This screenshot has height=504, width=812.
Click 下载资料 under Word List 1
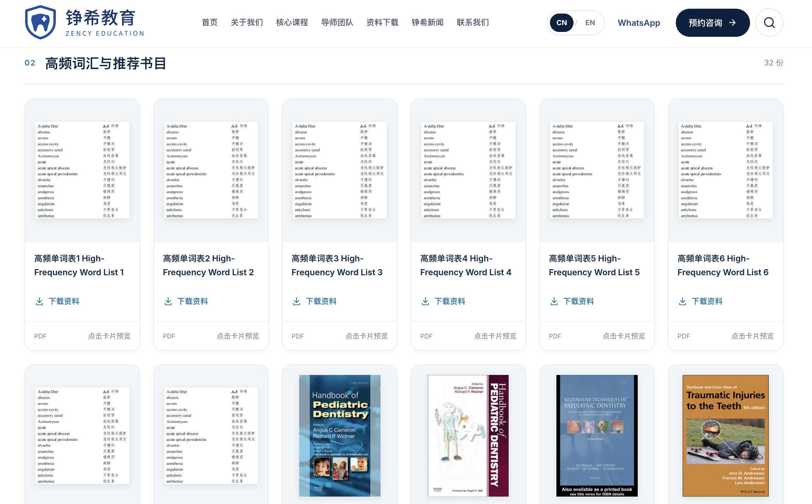[64, 301]
